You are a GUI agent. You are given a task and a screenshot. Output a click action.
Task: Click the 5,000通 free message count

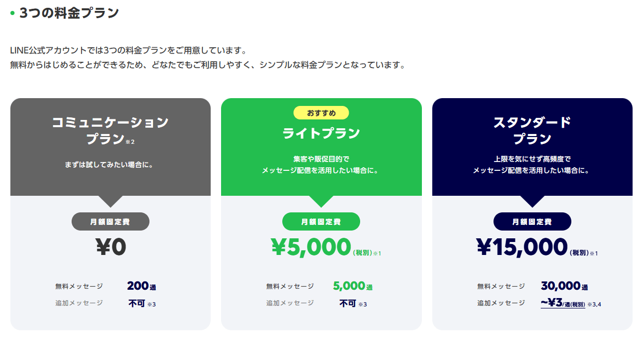pyautogui.click(x=353, y=286)
